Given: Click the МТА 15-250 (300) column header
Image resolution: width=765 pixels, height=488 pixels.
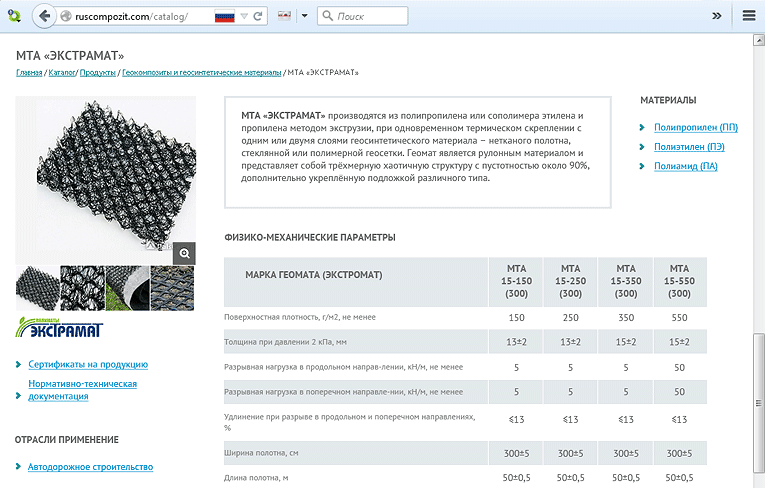Looking at the screenshot, I should point(570,281).
